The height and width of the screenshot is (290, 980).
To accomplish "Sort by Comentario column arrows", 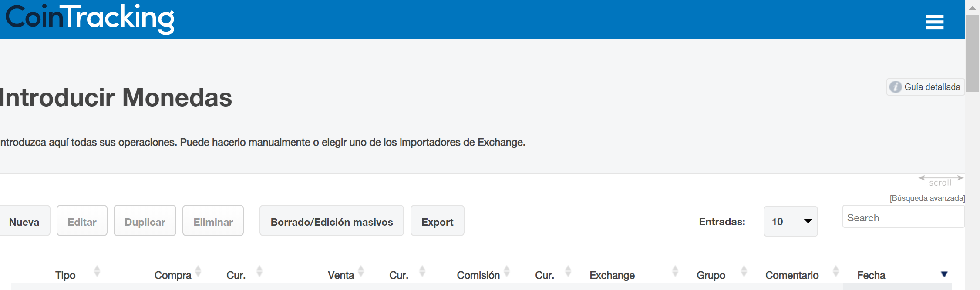I will [x=836, y=271].
